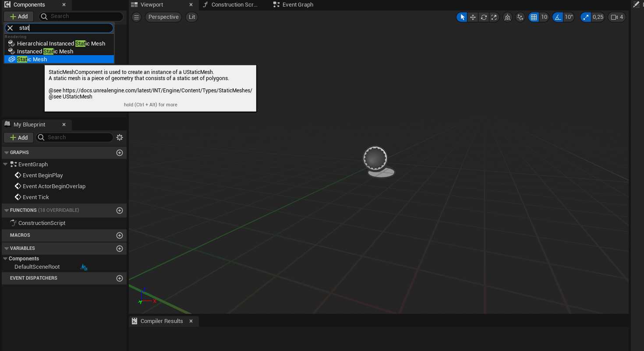Open camera speed setting showing 4

pyautogui.click(x=617, y=17)
